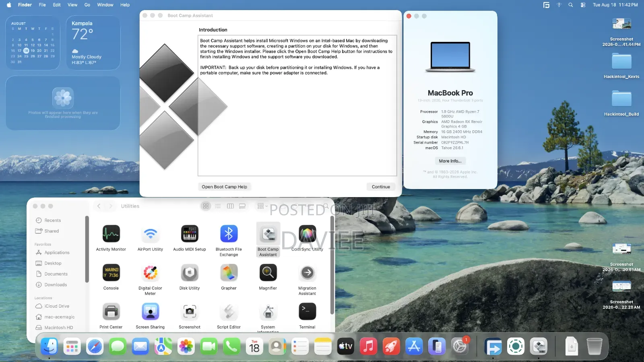Viewport: 644px width, 362px height.
Task: Open the Finder group-by dropdown
Action: [x=262, y=206]
